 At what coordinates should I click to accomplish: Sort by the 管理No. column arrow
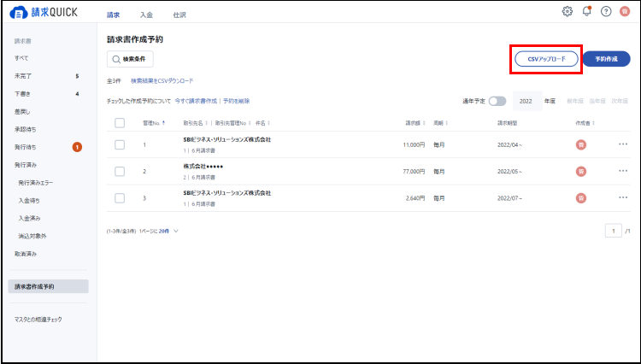click(x=164, y=123)
